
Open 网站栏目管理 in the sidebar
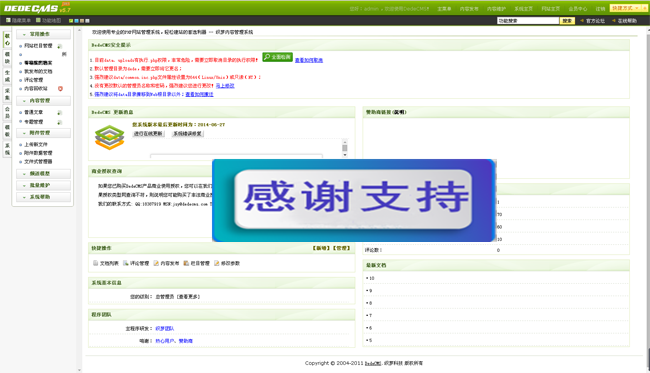tap(38, 46)
